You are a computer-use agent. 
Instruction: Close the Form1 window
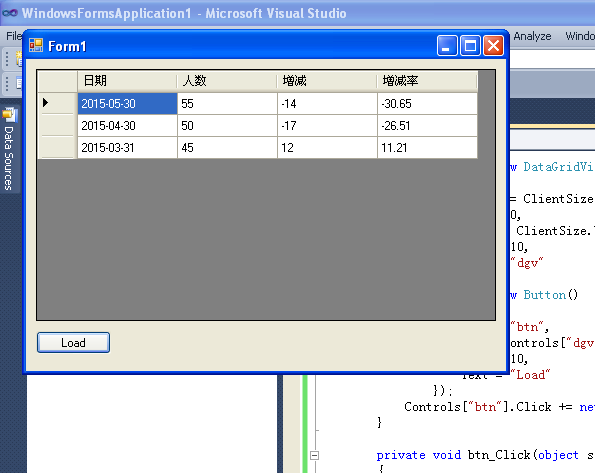493,46
